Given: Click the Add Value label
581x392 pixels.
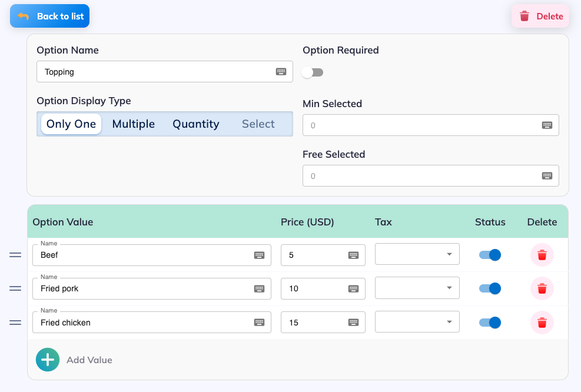Looking at the screenshot, I should coord(89,360).
